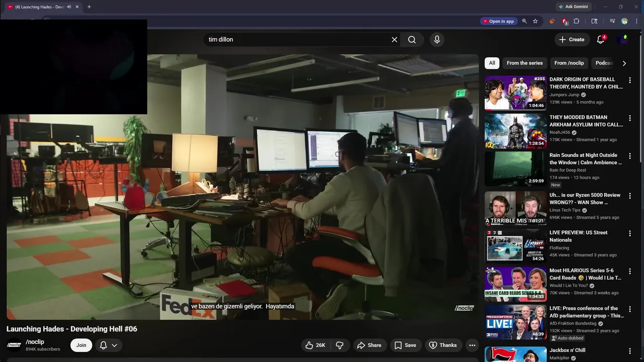Open Rain Sounds at Night thumbnail
The width and height of the screenshot is (644, 362).
(x=515, y=168)
